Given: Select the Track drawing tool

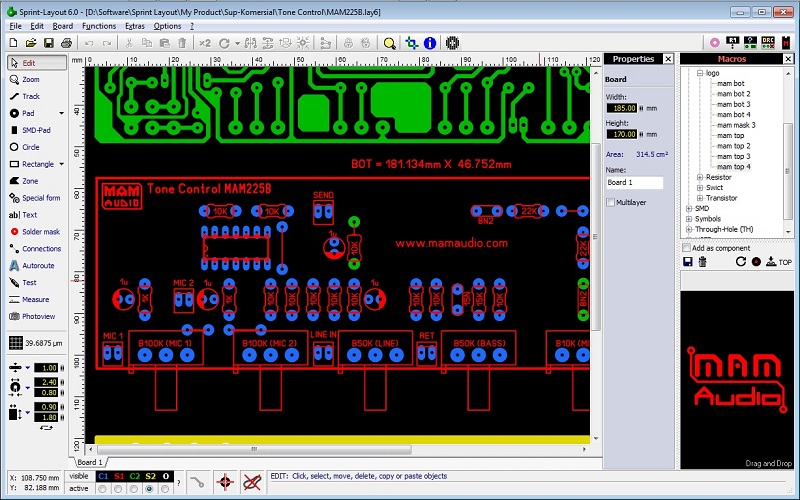Looking at the screenshot, I should click(x=30, y=96).
